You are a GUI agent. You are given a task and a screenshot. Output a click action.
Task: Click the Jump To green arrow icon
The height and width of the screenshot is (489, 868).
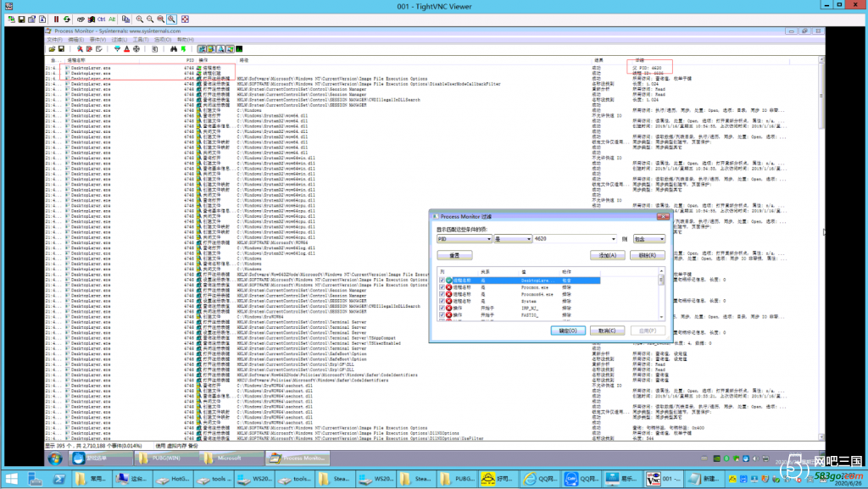click(x=183, y=48)
